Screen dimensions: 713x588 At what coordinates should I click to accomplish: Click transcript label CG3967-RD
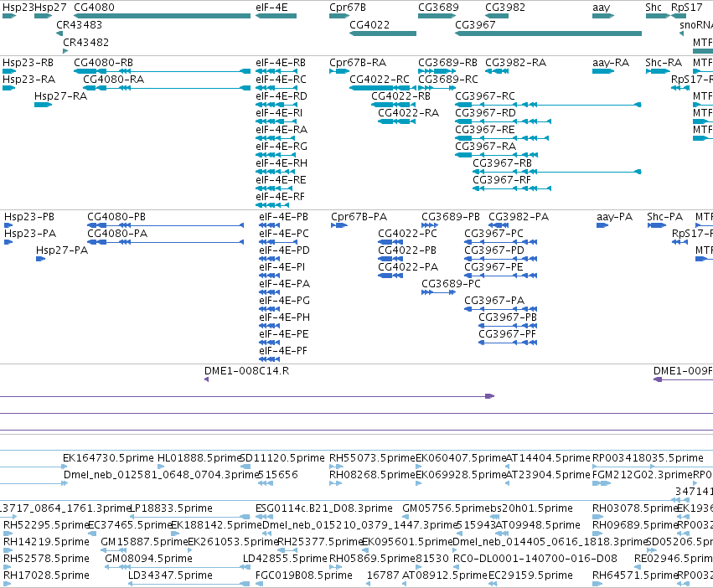[485, 113]
